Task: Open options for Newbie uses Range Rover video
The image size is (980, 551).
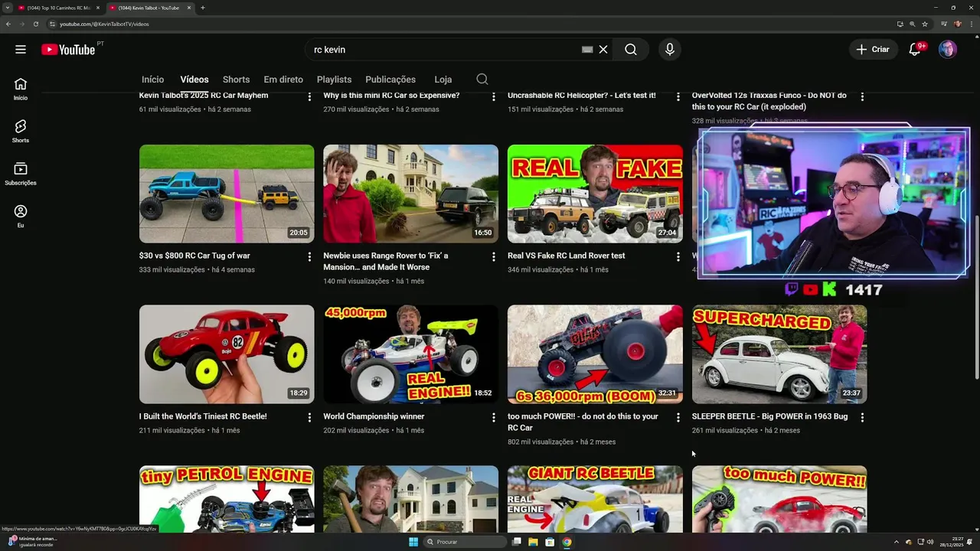Action: (494, 257)
